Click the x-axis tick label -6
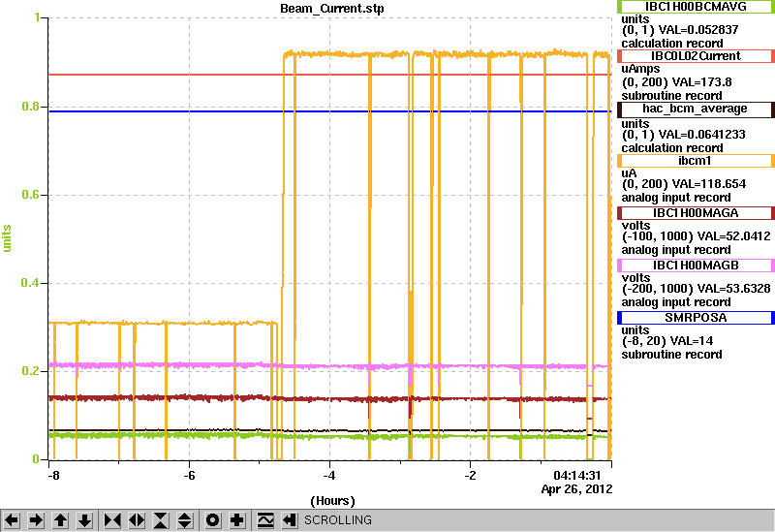Screen dimensions: 775x532 point(189,476)
